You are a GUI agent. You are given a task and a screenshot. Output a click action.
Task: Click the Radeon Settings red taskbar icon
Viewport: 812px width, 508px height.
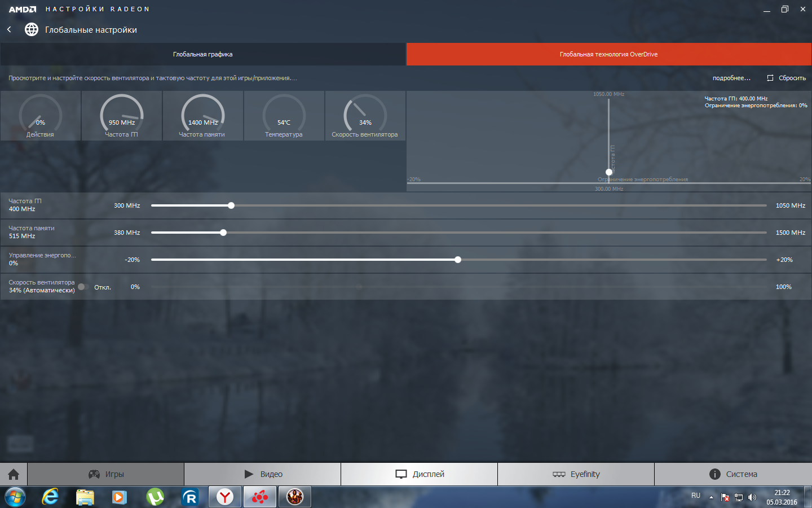[260, 497]
